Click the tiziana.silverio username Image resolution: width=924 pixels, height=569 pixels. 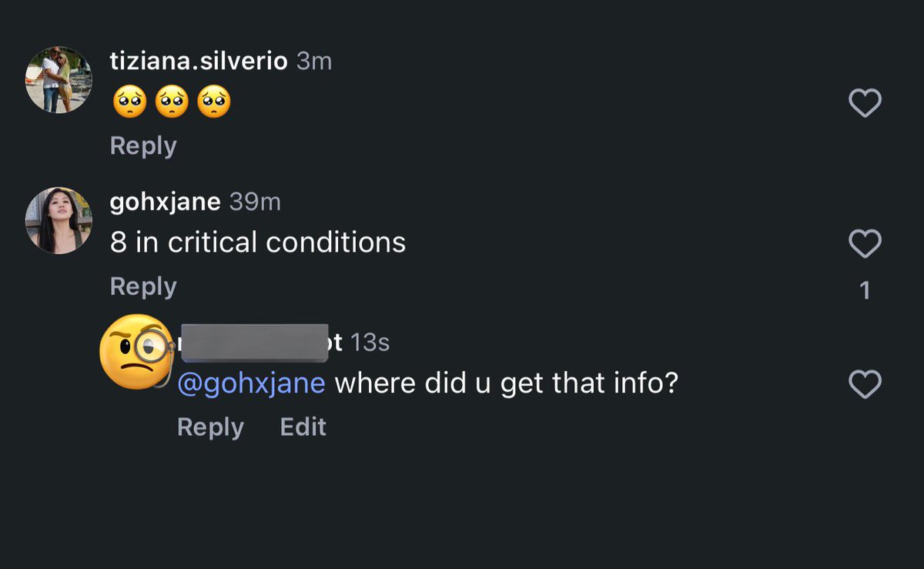tap(199, 62)
